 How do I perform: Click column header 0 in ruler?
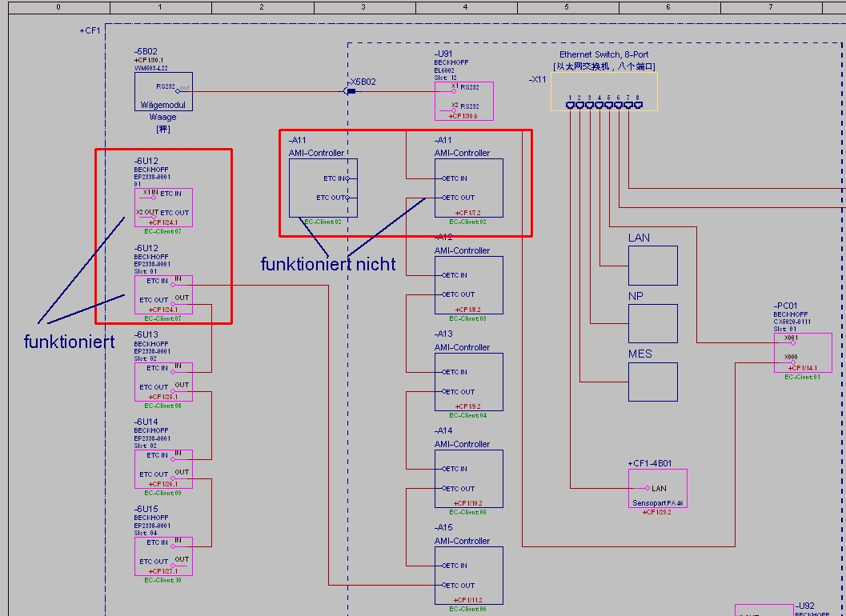coord(58,7)
